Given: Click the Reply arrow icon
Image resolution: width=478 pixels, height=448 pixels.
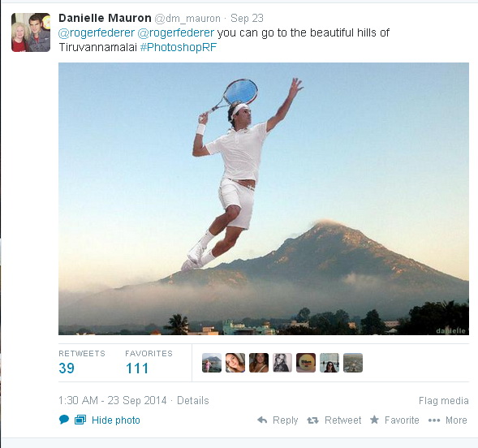Looking at the screenshot, I should pyautogui.click(x=262, y=420).
